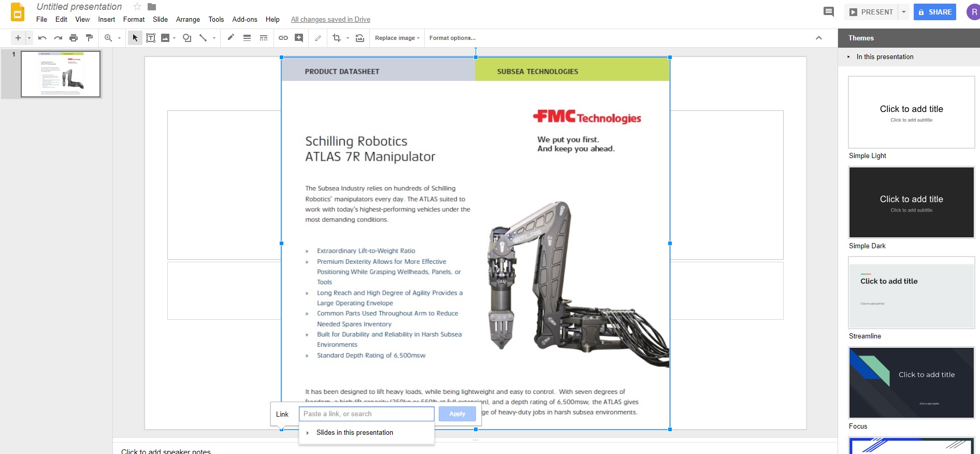Rename the Untitled presentation title
The image size is (980, 454).
[x=79, y=7]
